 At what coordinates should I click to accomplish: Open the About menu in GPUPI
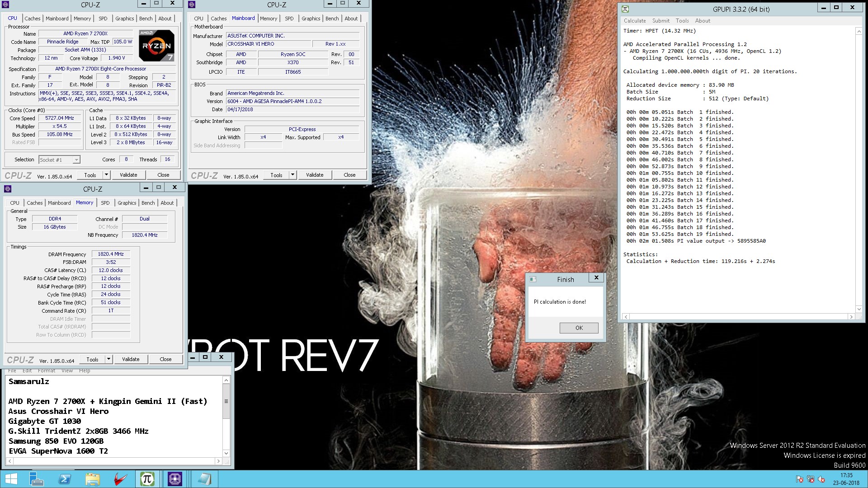click(x=703, y=21)
